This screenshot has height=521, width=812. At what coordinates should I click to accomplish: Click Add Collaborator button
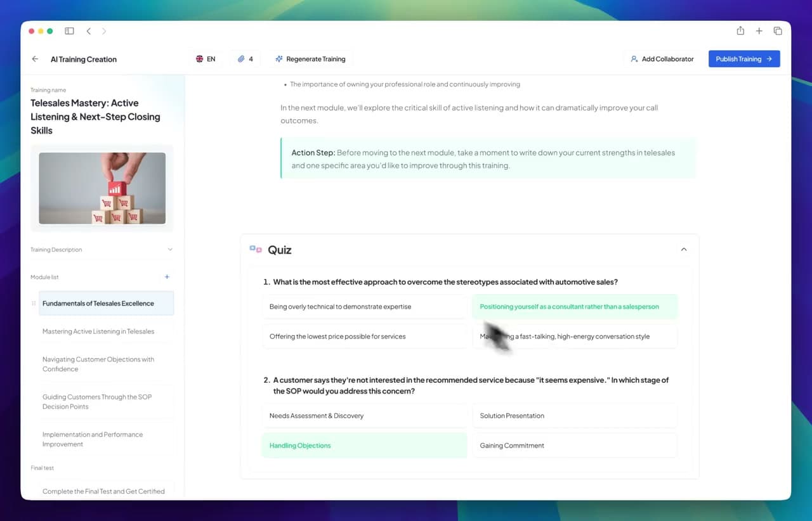pyautogui.click(x=662, y=59)
